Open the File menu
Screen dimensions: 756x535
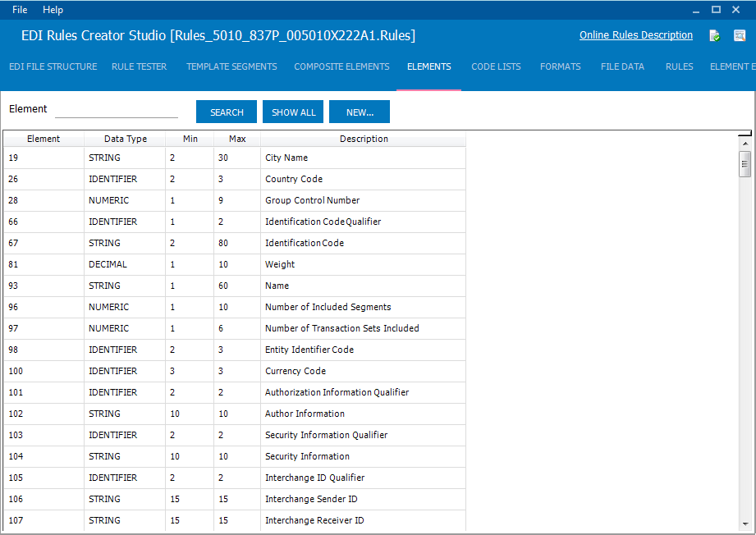coord(20,10)
